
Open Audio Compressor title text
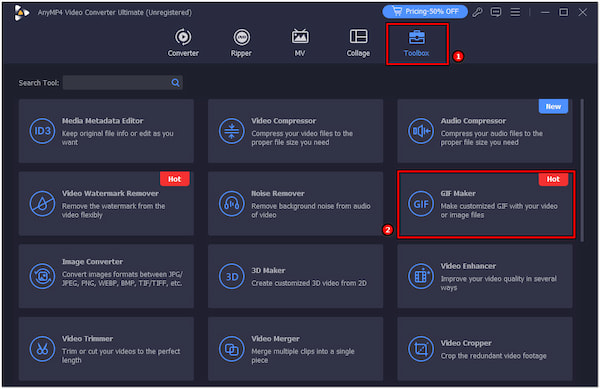click(x=473, y=121)
